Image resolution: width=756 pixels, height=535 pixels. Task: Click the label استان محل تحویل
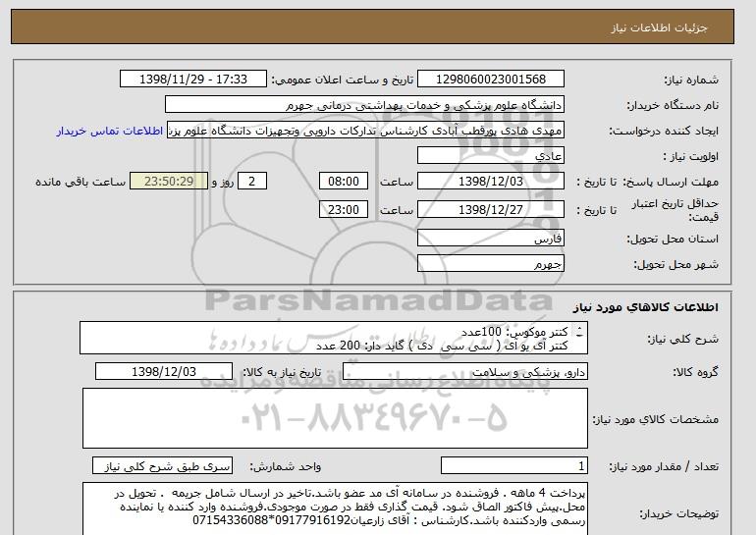pos(673,239)
